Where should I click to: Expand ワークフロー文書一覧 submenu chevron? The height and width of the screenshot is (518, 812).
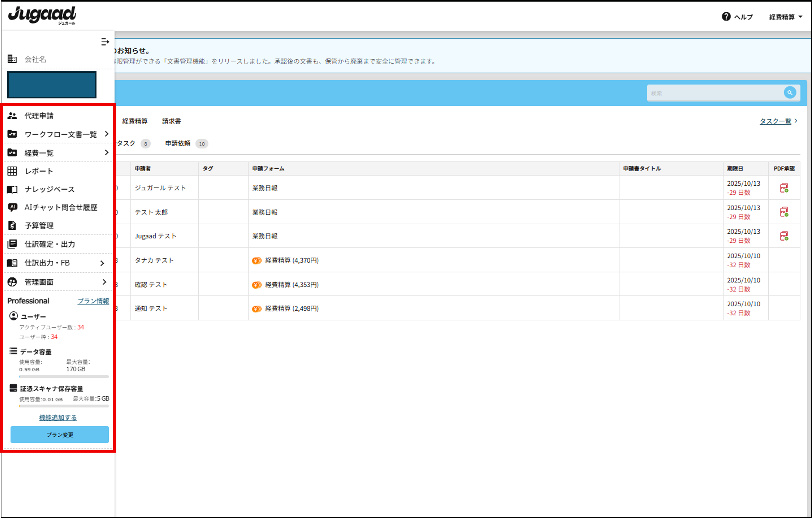pos(107,134)
